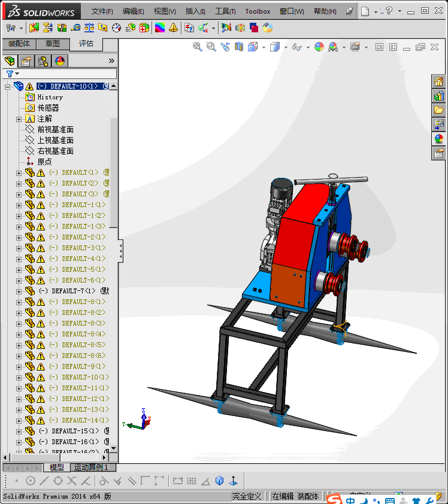Switch to DisplayManager tab icon

pos(59,60)
